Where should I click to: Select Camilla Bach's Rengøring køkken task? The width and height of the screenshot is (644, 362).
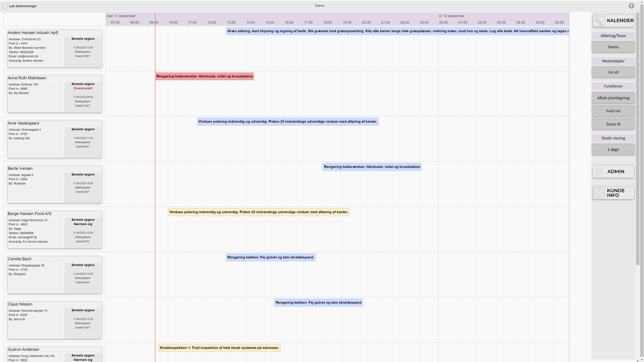coord(271,257)
